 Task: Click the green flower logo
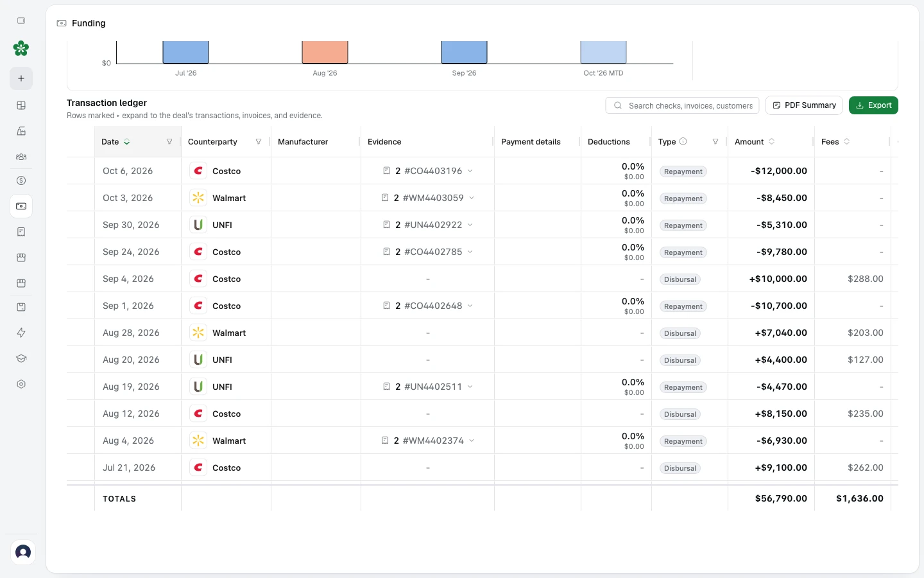21,48
